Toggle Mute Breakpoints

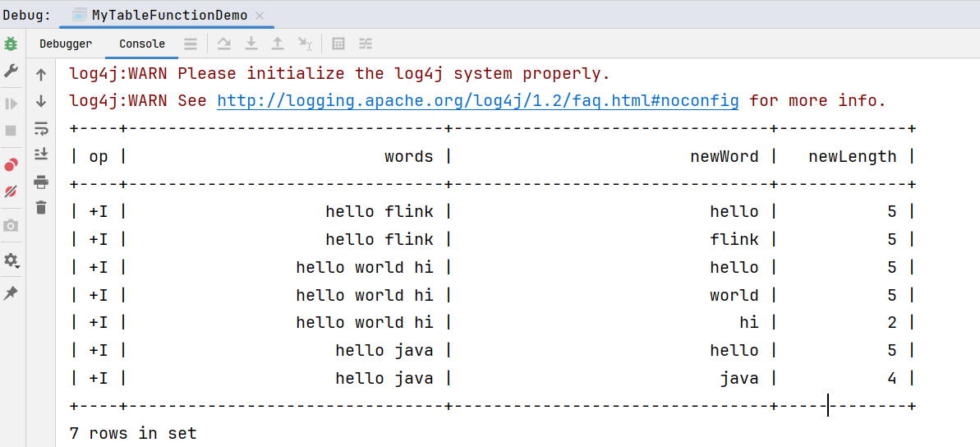[x=11, y=191]
